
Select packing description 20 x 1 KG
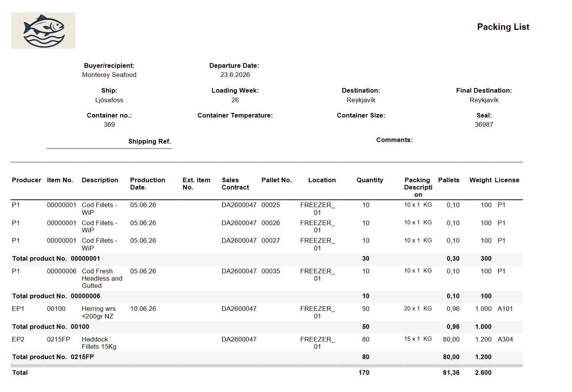pos(418,309)
